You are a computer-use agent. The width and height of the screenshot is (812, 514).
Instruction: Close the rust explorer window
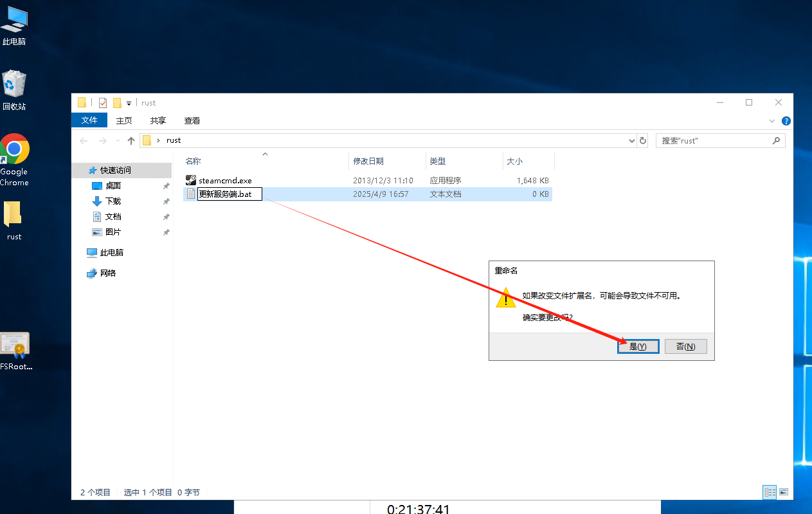(779, 102)
